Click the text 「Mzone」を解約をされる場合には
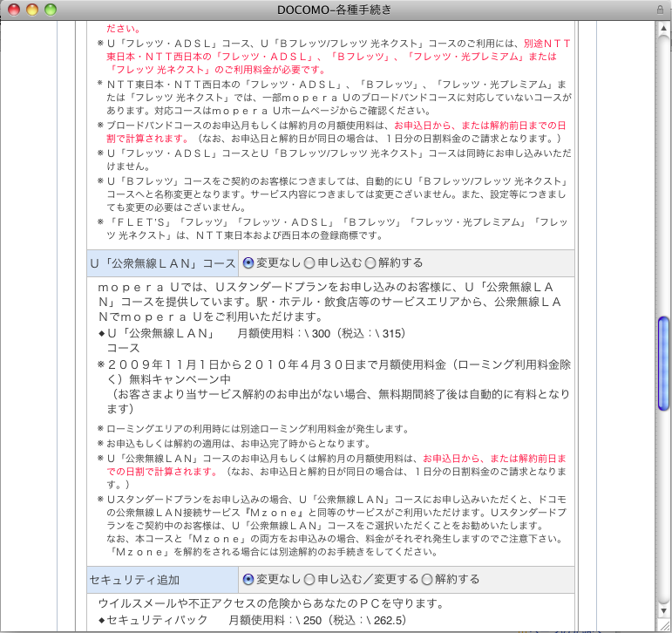Viewport: 672px width, 633px height. [x=273, y=552]
